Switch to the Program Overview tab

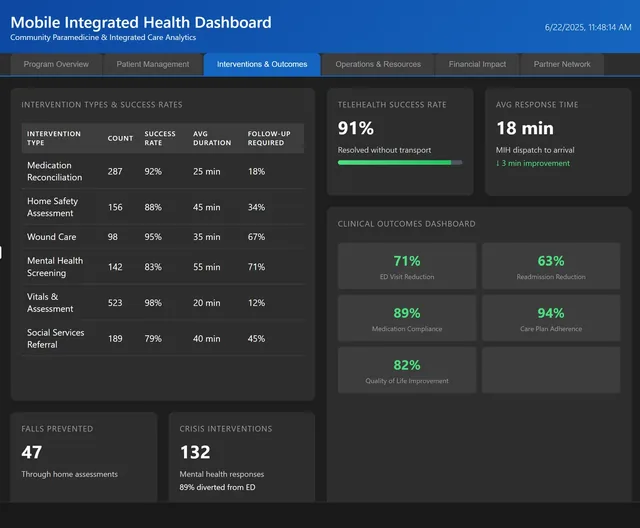(56, 64)
